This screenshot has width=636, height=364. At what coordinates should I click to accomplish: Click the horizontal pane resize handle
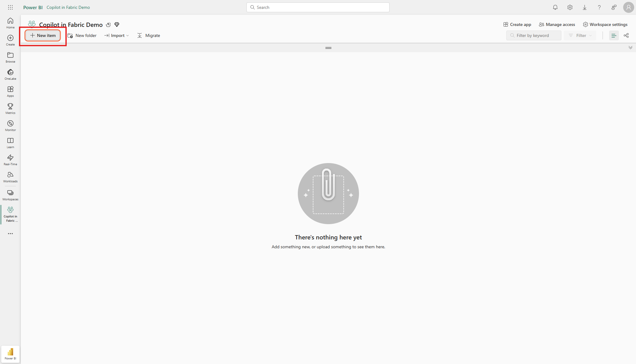coord(328,48)
